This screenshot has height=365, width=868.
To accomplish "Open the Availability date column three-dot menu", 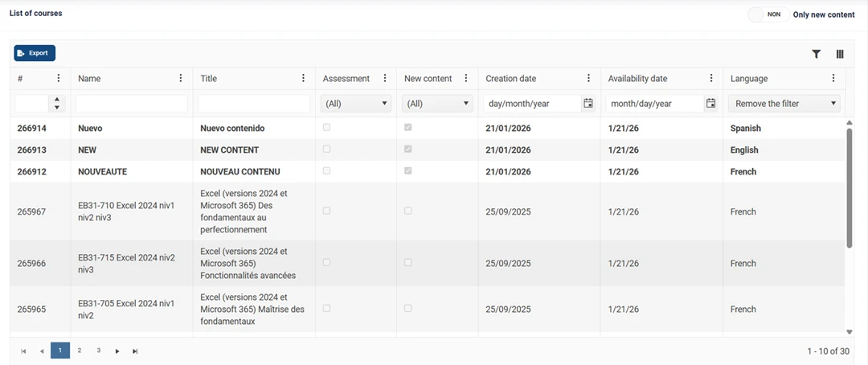I will [x=711, y=78].
